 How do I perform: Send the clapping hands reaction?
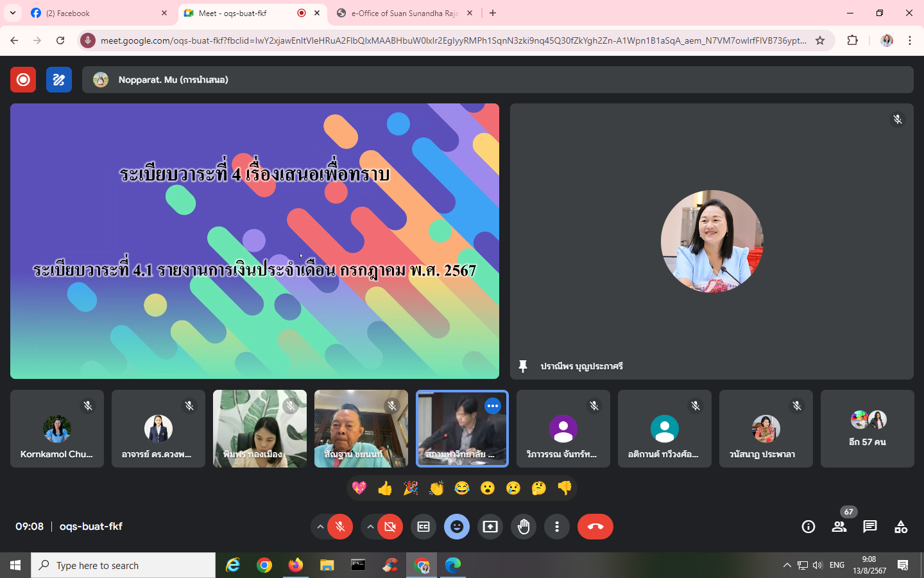[436, 489]
